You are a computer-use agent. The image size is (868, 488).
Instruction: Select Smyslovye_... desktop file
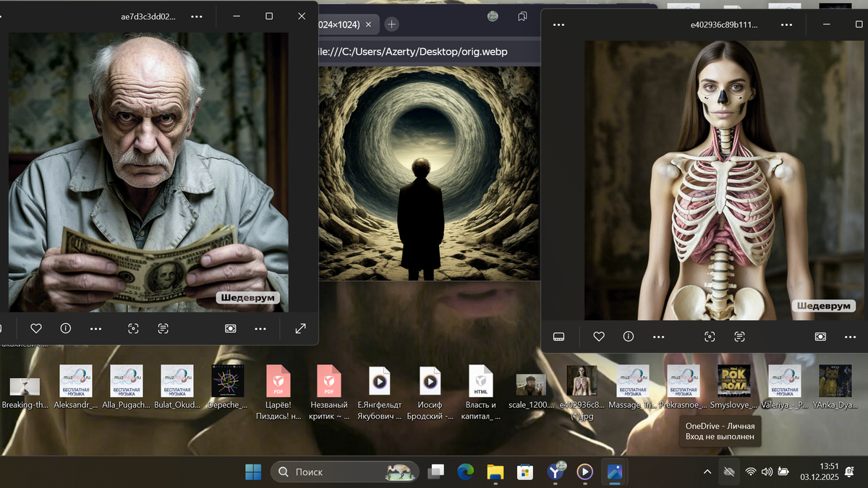pyautogui.click(x=734, y=388)
